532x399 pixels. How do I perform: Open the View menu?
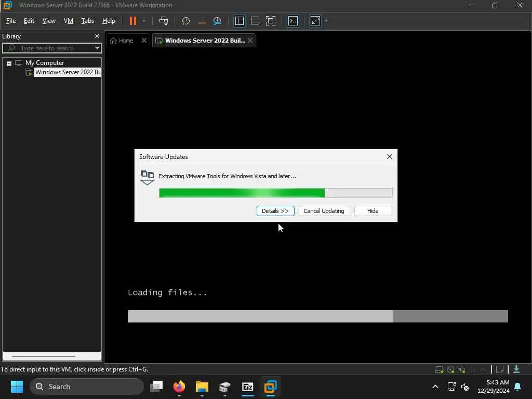click(49, 21)
